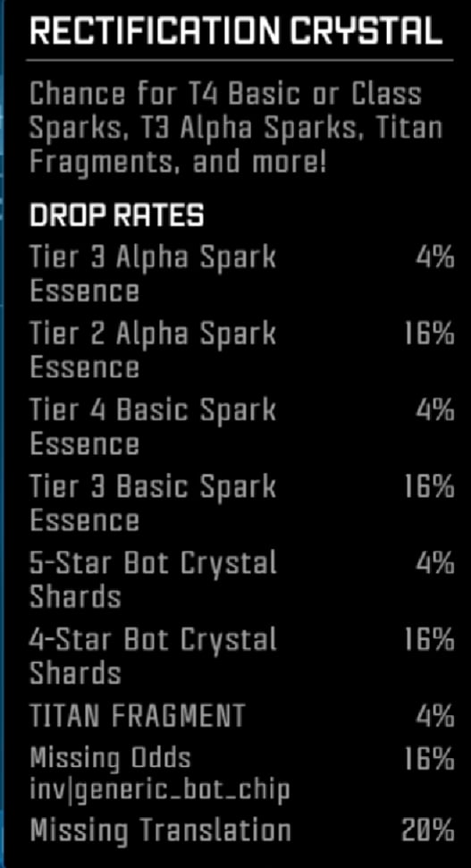Click the Missing Odds 16% value
The height and width of the screenshot is (868, 471).
click(430, 758)
